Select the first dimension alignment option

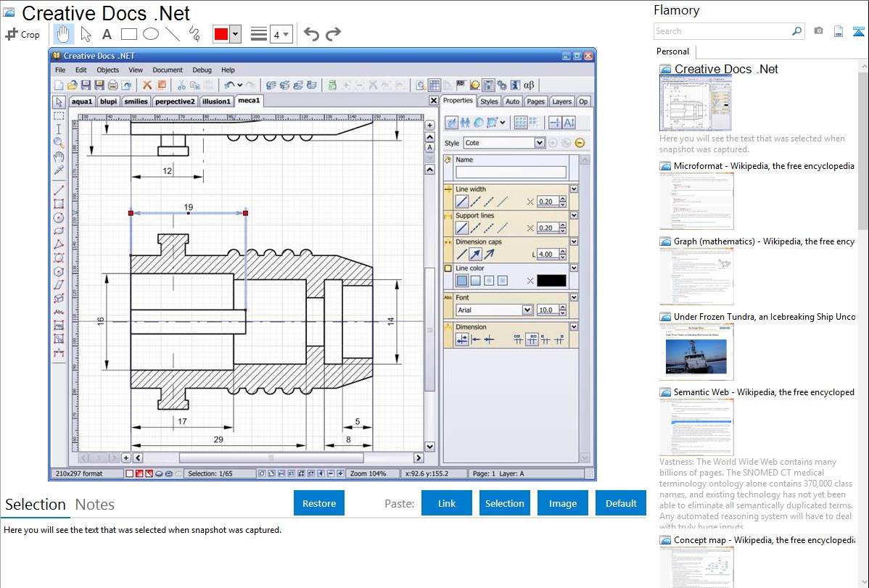pos(461,340)
